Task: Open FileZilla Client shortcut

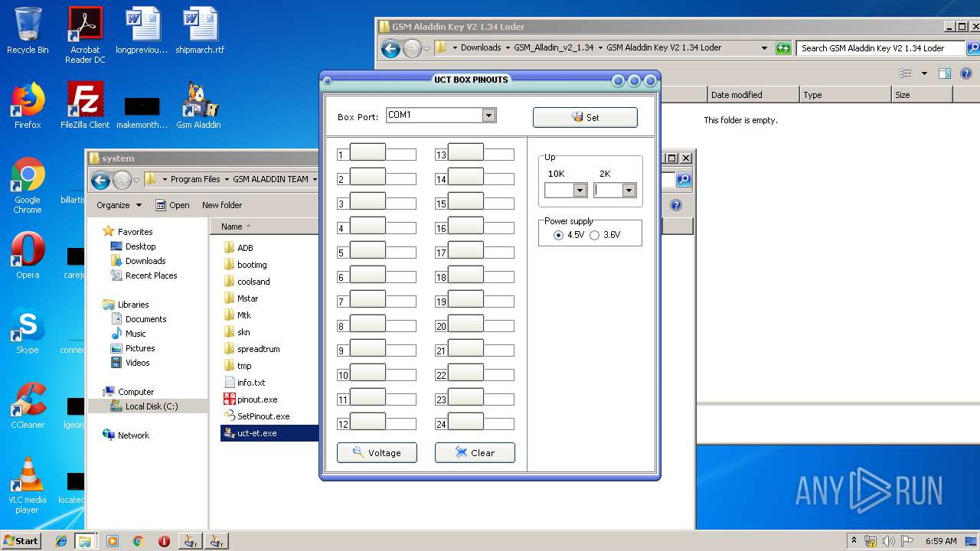Action: (x=85, y=106)
